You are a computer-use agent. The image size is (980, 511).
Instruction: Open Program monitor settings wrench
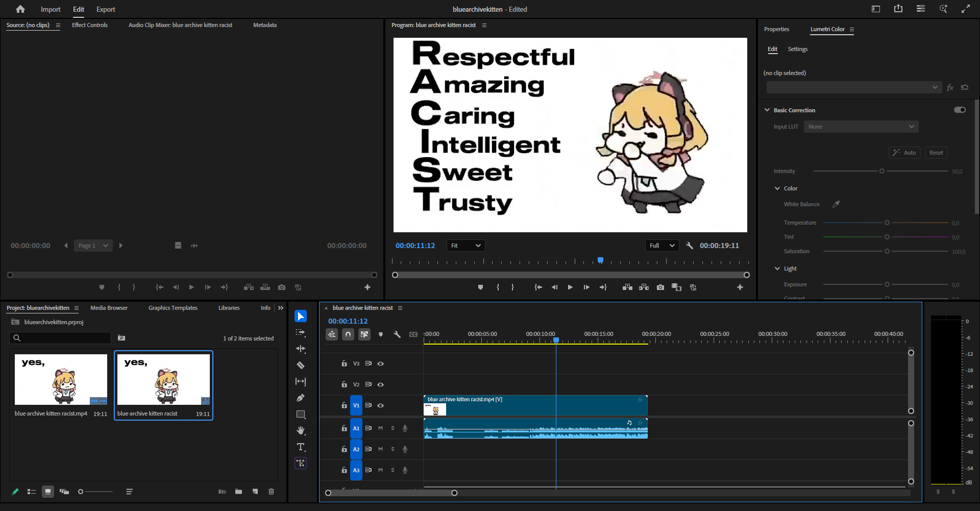click(690, 246)
